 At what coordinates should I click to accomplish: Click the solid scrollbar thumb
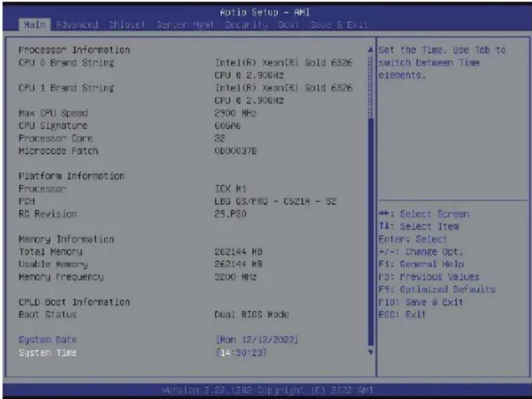pyautogui.click(x=371, y=232)
